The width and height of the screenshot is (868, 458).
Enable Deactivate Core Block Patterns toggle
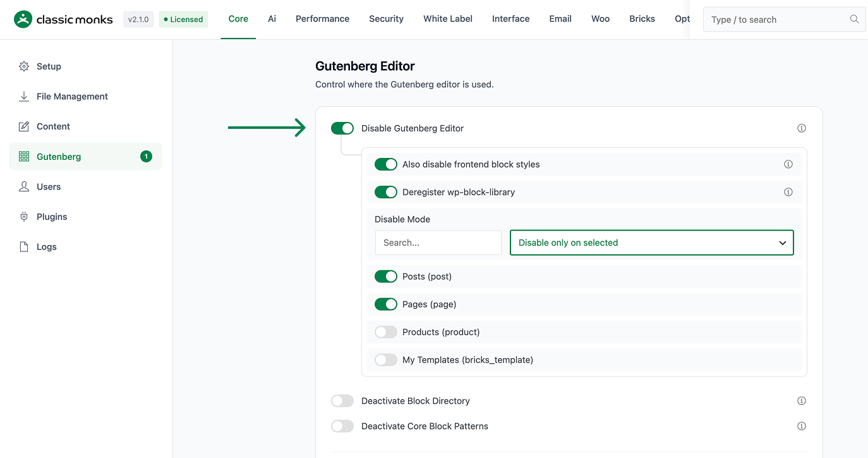click(x=342, y=426)
